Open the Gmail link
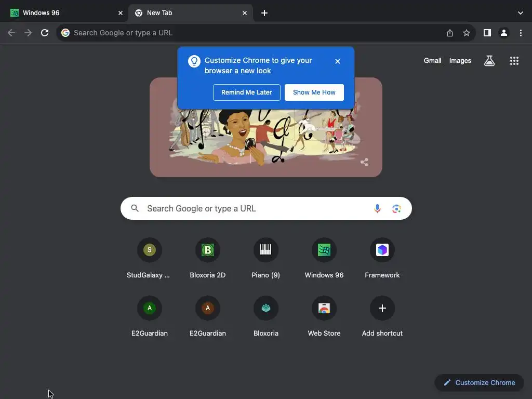Image resolution: width=532 pixels, height=399 pixels. (433, 61)
